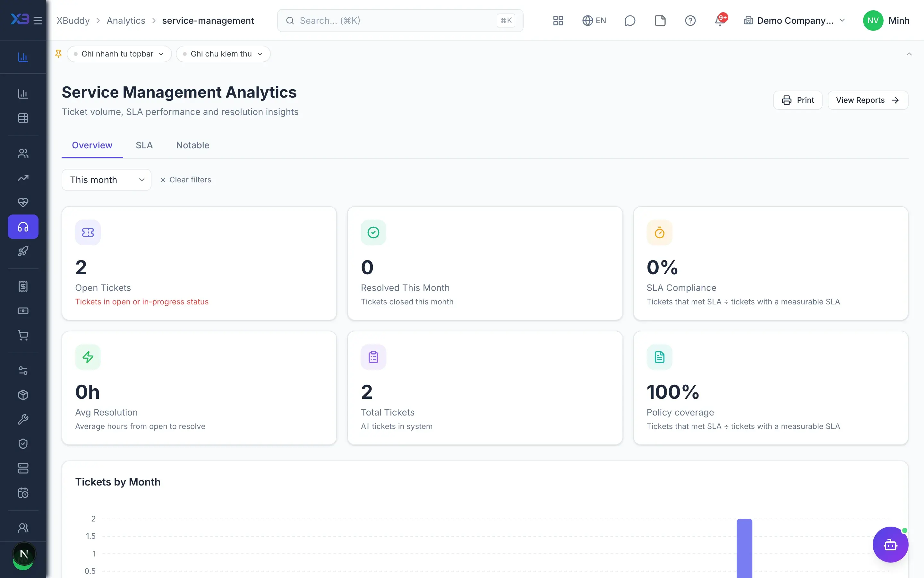Go to Analytics in breadcrumb
The width and height of the screenshot is (924, 578).
(126, 21)
